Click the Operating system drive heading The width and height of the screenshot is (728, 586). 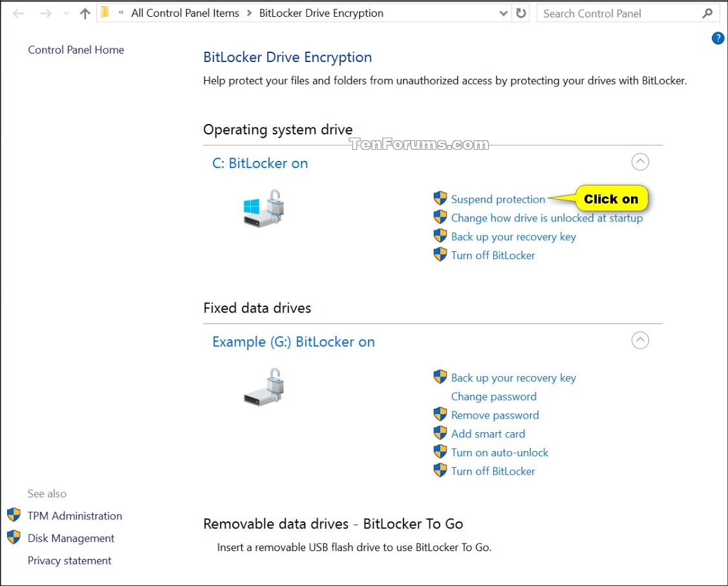[x=277, y=129]
